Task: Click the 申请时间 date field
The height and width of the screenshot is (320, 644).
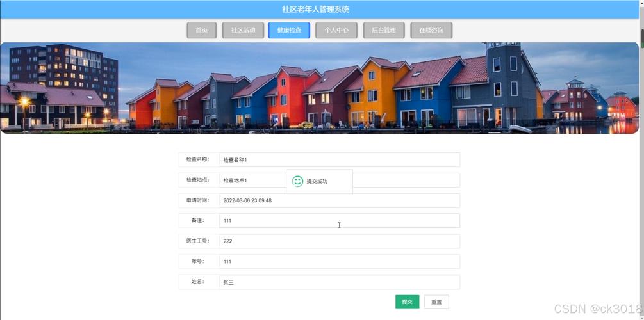Action: coord(339,200)
